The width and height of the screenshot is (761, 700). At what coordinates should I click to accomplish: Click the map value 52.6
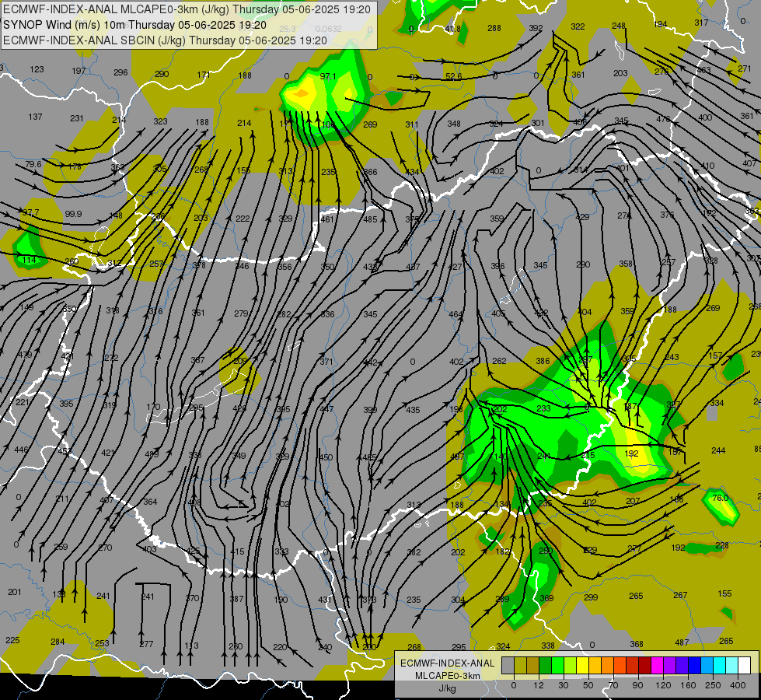453,76
